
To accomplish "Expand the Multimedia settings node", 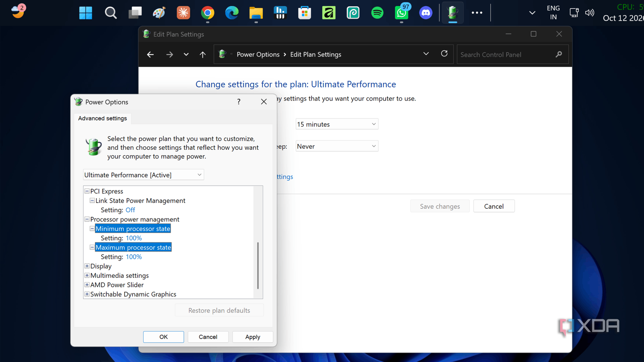I will pyautogui.click(x=87, y=275).
